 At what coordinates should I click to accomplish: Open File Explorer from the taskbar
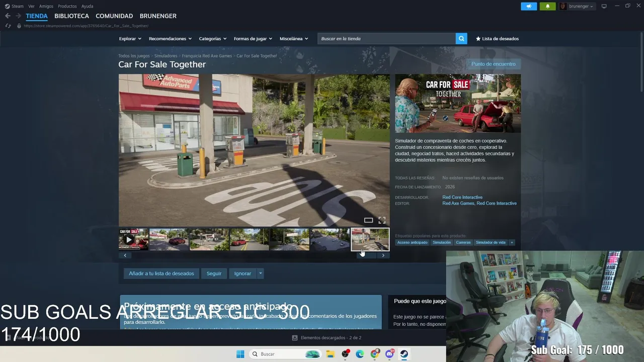click(x=331, y=354)
